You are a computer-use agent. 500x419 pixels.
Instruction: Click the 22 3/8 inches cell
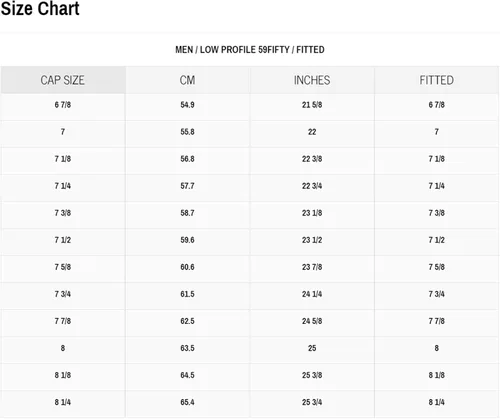click(x=312, y=159)
